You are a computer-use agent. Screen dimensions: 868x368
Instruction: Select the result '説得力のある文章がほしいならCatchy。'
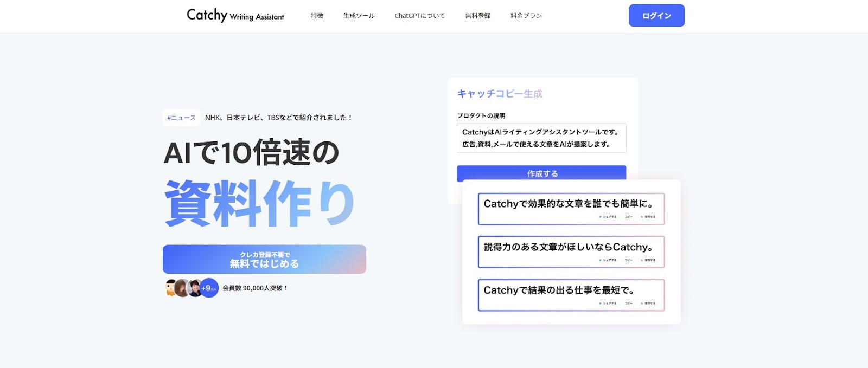[x=571, y=252]
